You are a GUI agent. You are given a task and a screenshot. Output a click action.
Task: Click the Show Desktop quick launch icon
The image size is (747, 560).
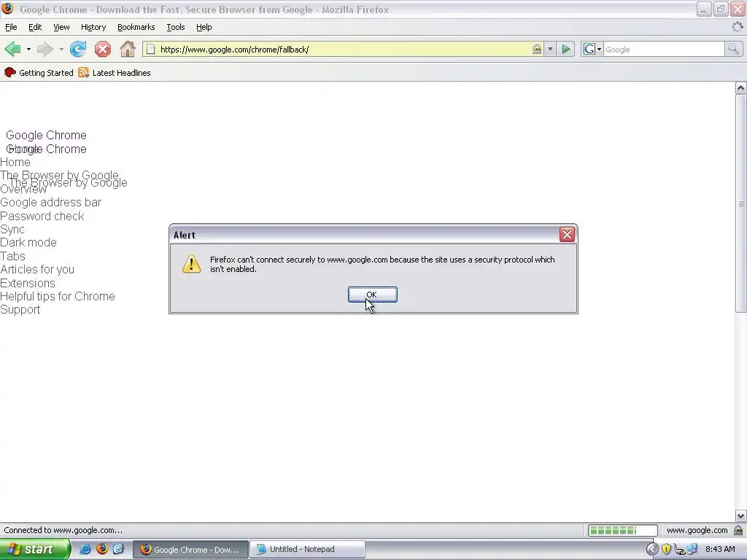pyautogui.click(x=118, y=549)
